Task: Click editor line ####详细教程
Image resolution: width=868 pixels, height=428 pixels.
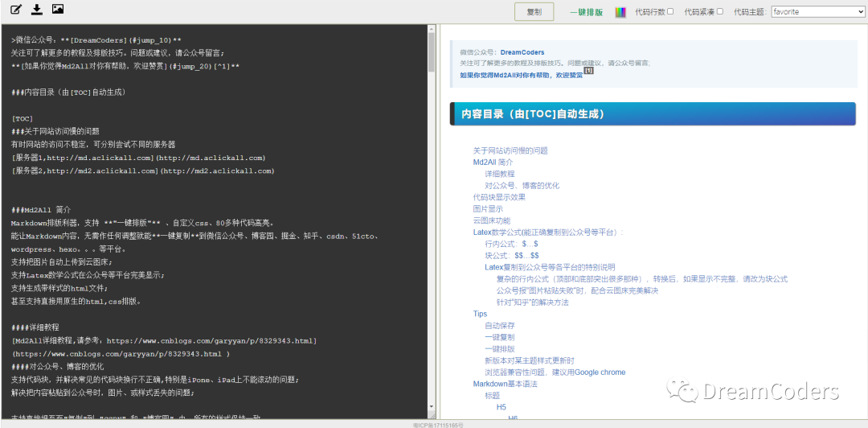Action: (35, 327)
